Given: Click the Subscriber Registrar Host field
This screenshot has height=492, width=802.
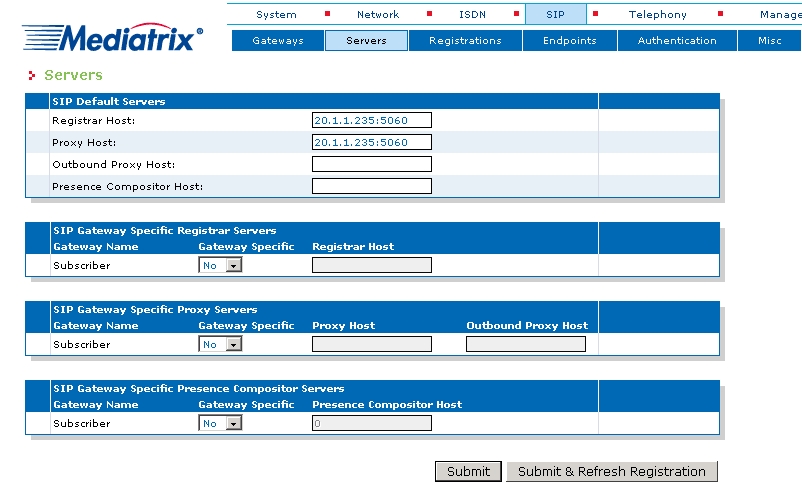Looking at the screenshot, I should point(372,265).
